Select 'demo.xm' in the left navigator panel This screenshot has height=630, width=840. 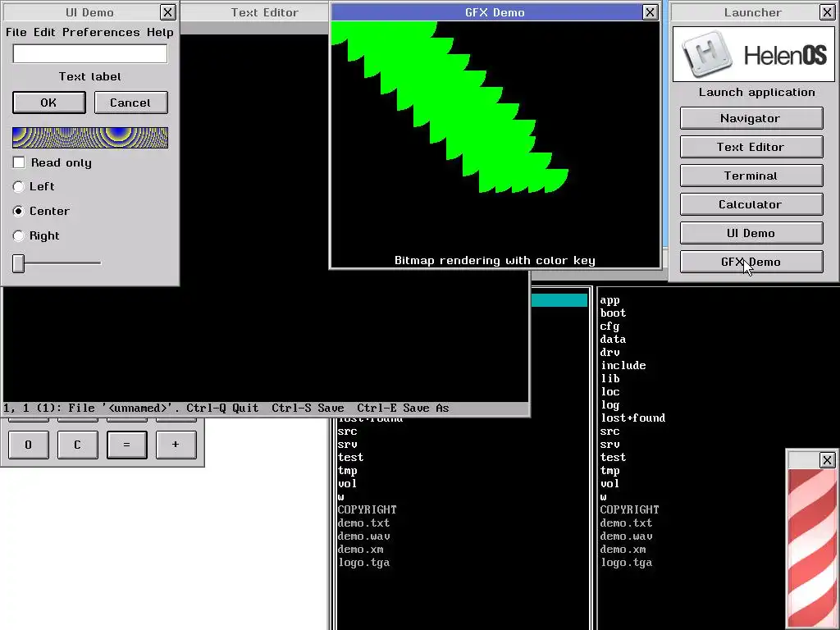click(361, 549)
